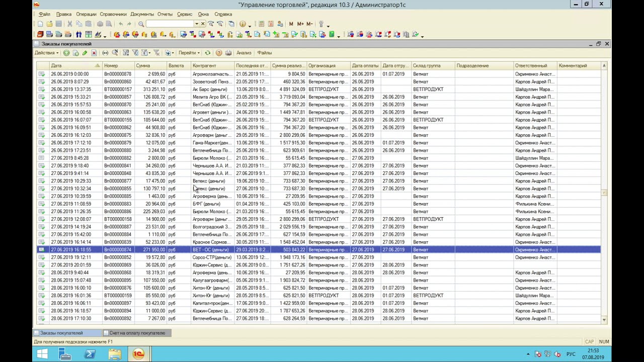Click the Анализ button
Screen dimensions: 644x362
(244, 53)
